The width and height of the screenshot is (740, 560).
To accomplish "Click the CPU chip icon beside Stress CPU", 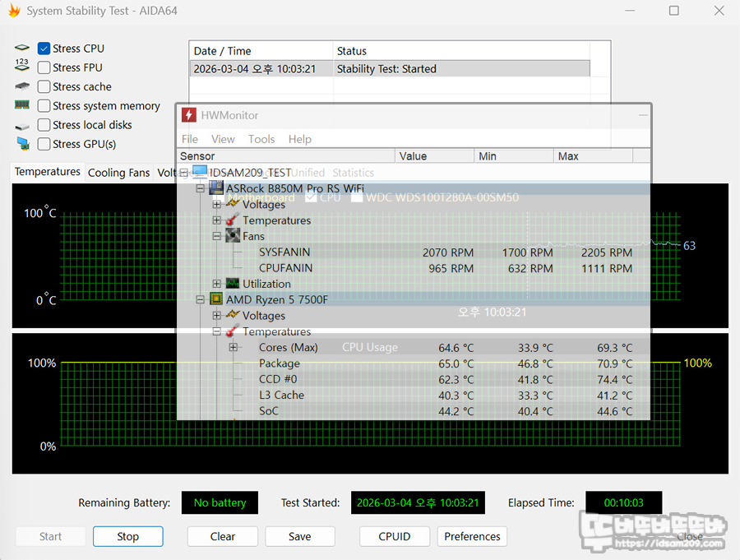I will tap(22, 49).
